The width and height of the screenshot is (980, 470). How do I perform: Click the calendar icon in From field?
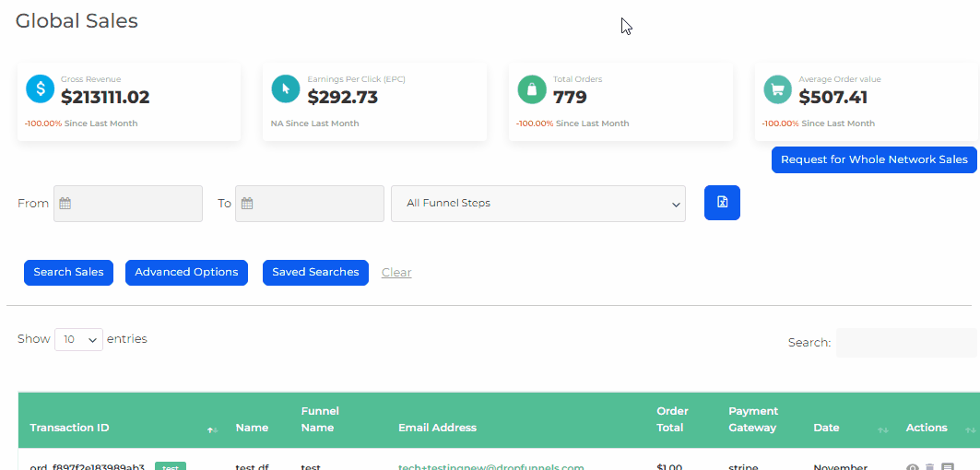click(x=65, y=204)
